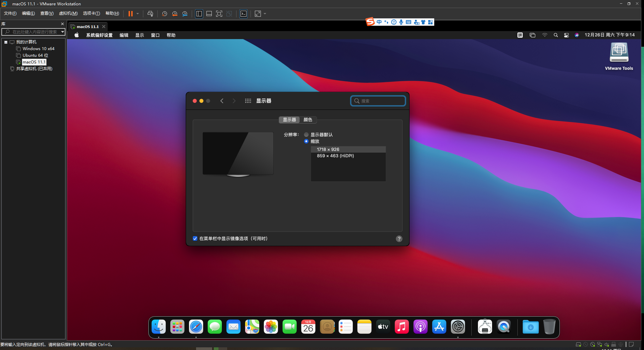The image size is (644, 350).
Task: Click the 搜索 field in the 显示器 window
Action: (x=378, y=101)
